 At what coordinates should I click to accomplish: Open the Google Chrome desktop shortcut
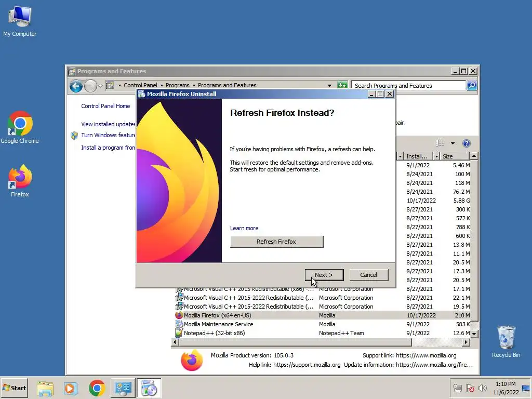[20, 127]
